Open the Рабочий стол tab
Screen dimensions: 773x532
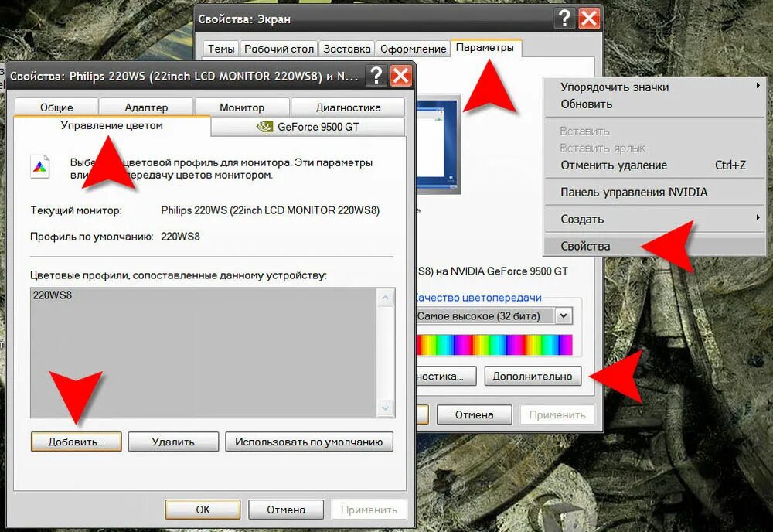click(279, 49)
